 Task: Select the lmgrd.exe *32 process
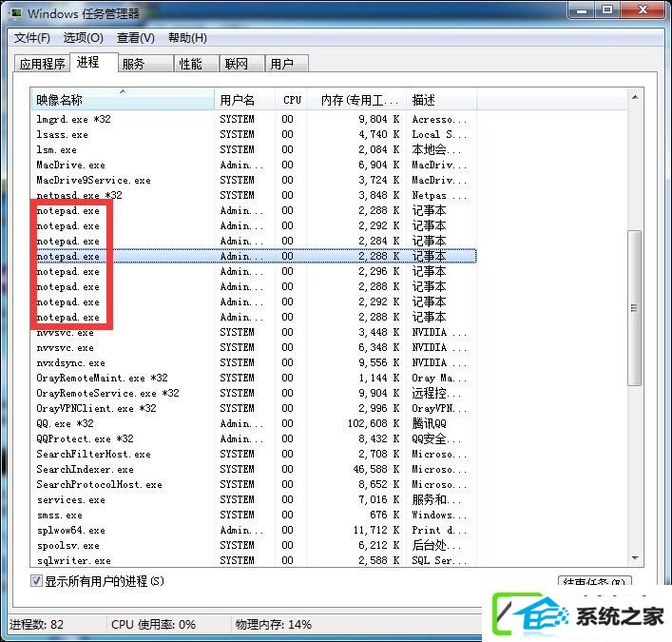point(254,119)
